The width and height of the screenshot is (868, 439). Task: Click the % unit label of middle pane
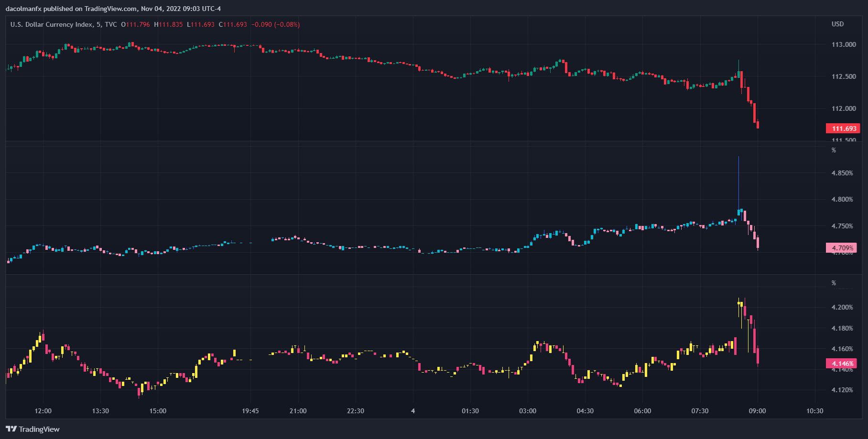(834, 150)
